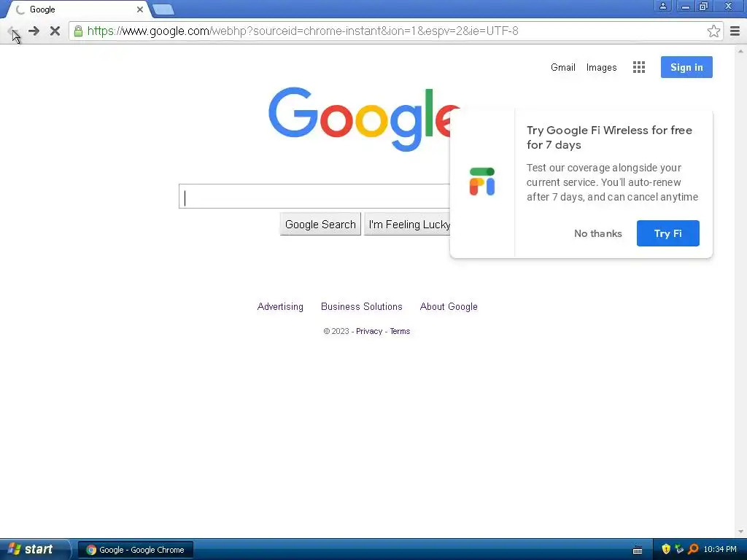Click the scrollbar down arrow
Image resolution: width=747 pixels, height=560 pixels.
click(740, 532)
